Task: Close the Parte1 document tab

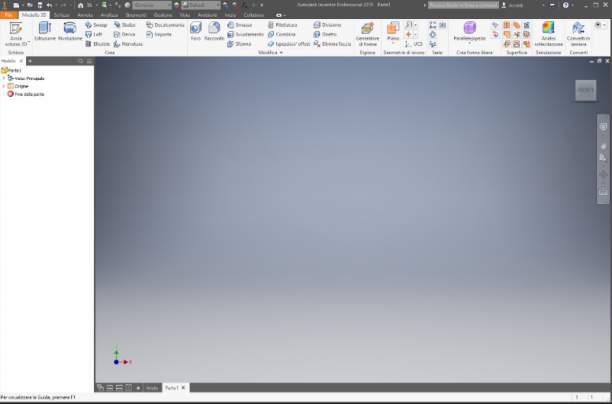Action: 183,388
